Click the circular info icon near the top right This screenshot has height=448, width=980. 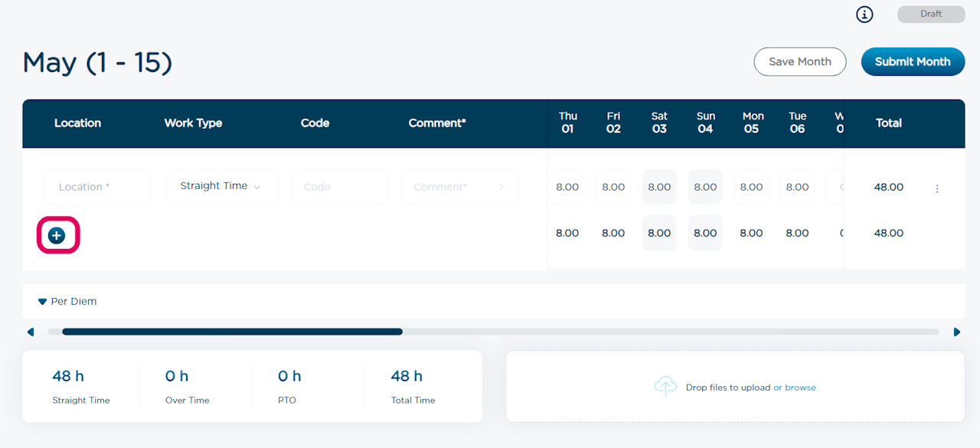pos(864,14)
